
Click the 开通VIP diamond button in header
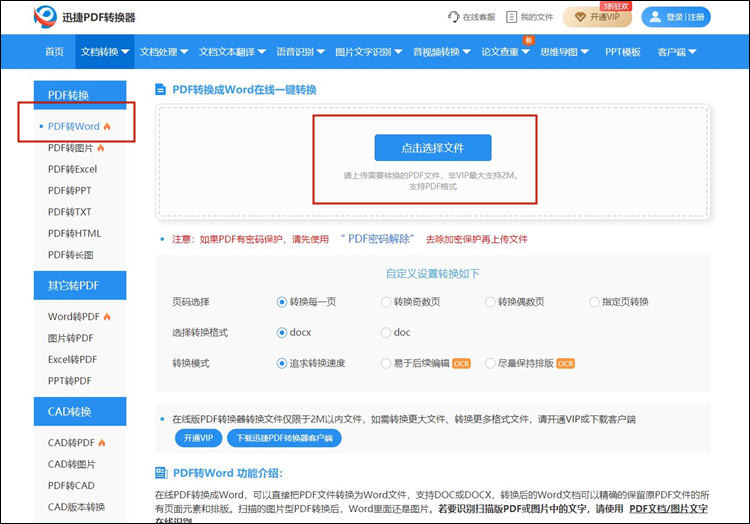[597, 17]
